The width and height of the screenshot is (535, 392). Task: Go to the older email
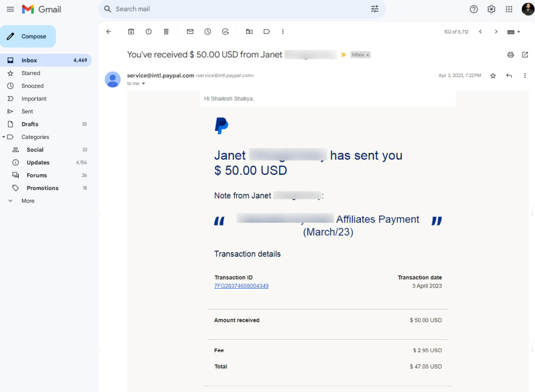(496, 32)
